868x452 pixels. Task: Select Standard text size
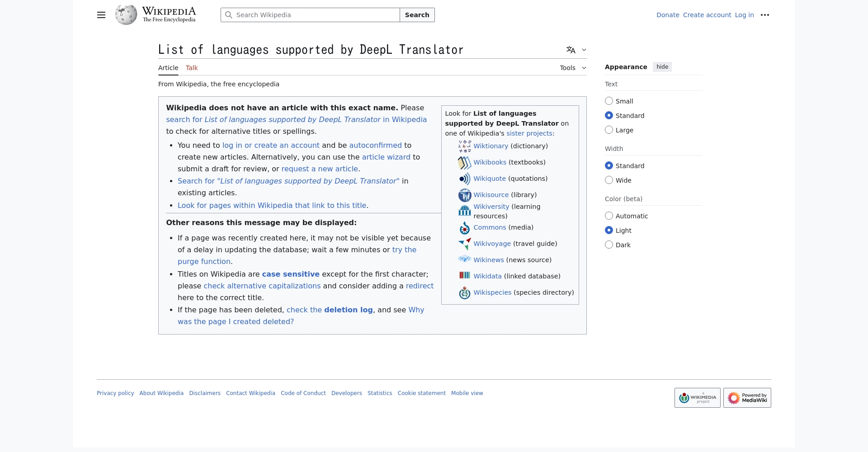coord(609,116)
